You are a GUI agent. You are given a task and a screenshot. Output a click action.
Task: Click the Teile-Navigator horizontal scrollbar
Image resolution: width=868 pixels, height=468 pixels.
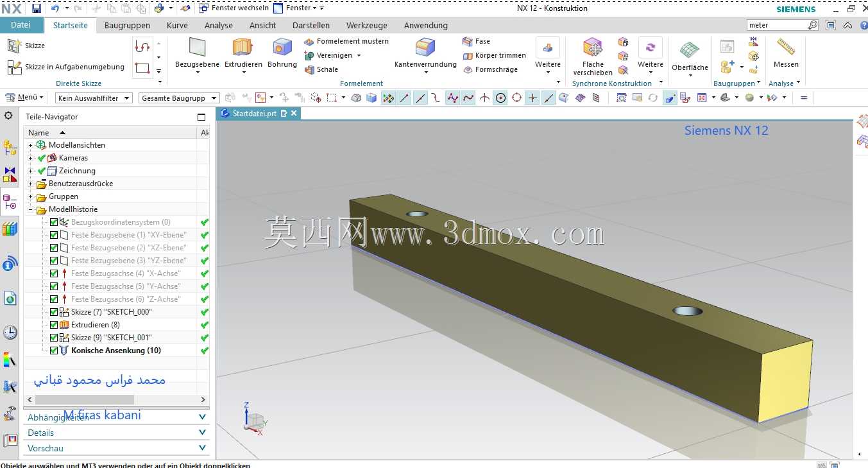pos(83,399)
